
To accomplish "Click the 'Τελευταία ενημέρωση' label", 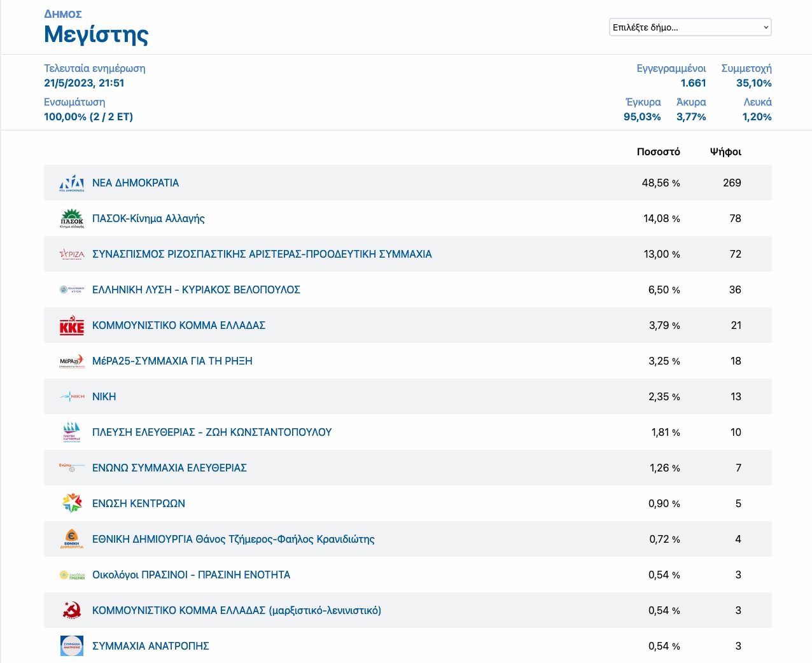I will click(x=95, y=68).
